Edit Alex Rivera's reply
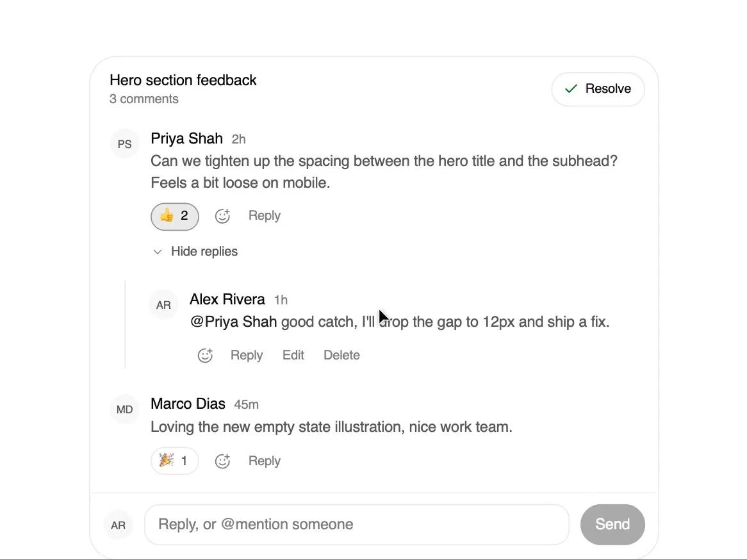 (x=293, y=355)
